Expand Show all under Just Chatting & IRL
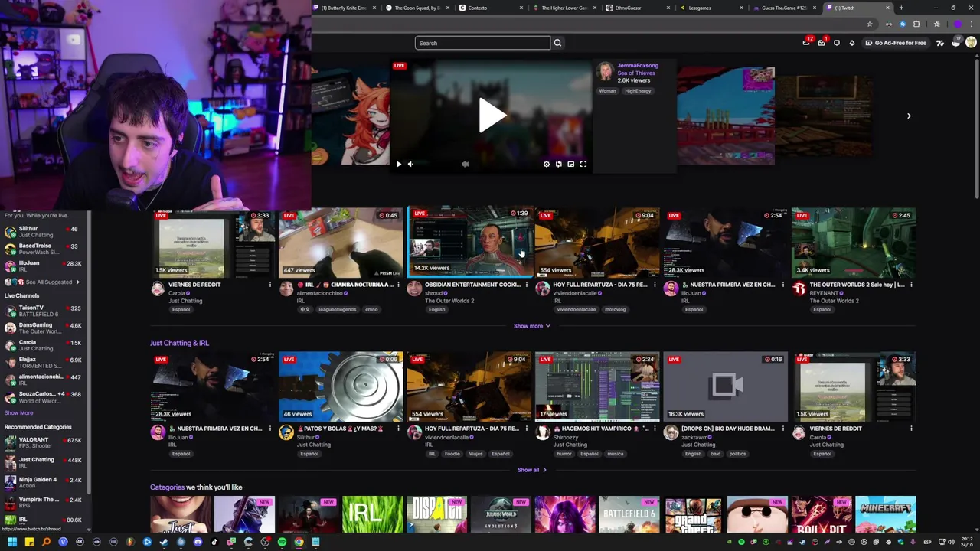980x551 pixels. pyautogui.click(x=531, y=470)
